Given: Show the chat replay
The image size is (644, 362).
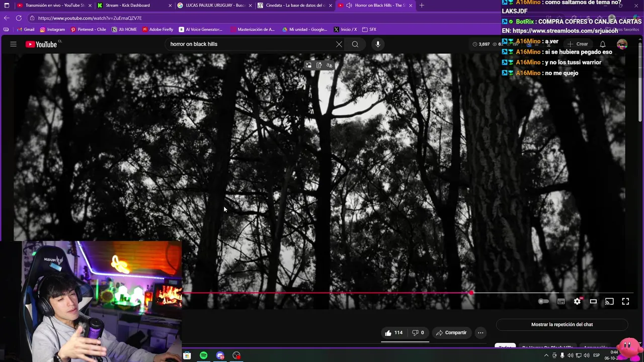Looking at the screenshot, I should pos(562,325).
